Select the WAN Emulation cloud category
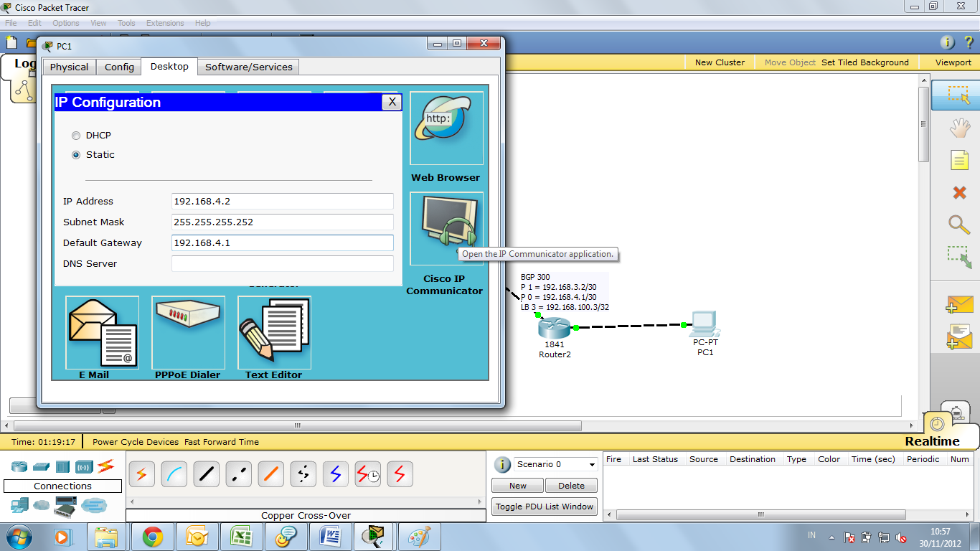The height and width of the screenshot is (551, 980). tap(42, 505)
